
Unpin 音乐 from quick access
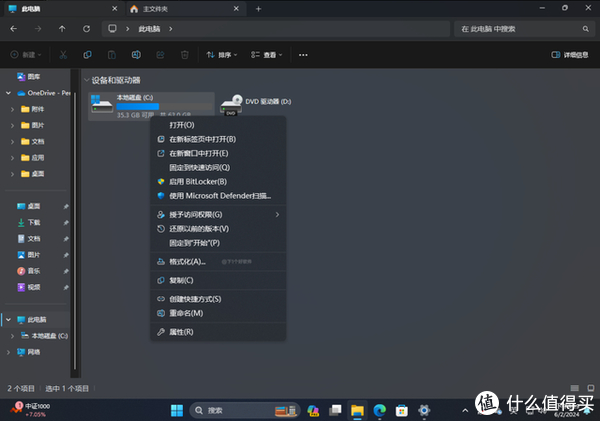tap(66, 271)
